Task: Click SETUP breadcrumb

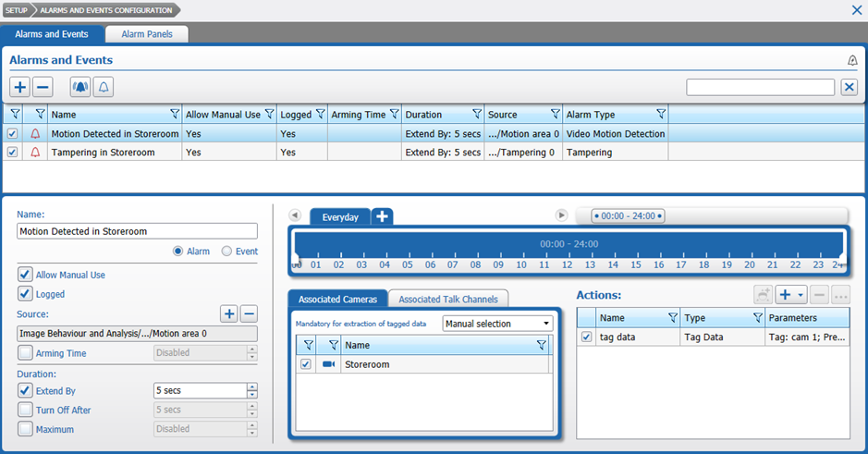Action: click(16, 10)
